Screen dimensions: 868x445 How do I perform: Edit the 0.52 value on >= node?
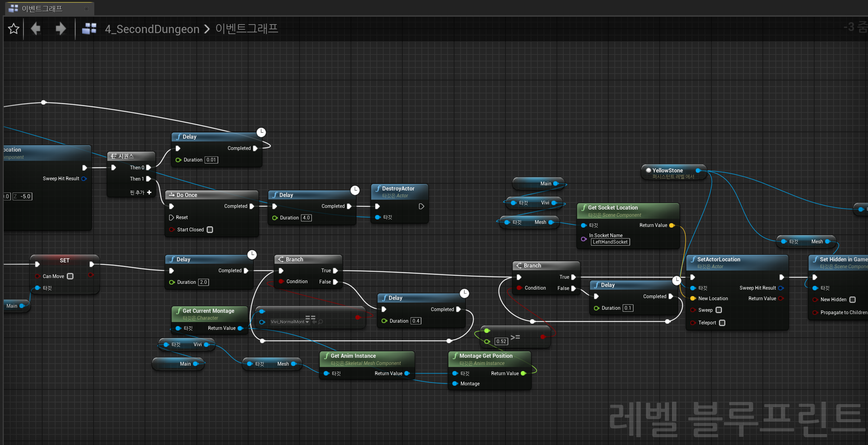(x=501, y=341)
